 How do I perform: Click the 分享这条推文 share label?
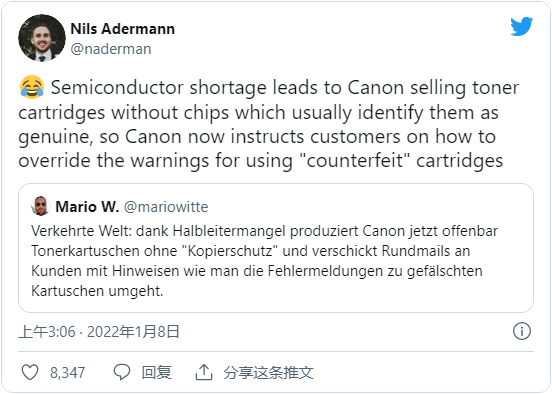coord(268,373)
